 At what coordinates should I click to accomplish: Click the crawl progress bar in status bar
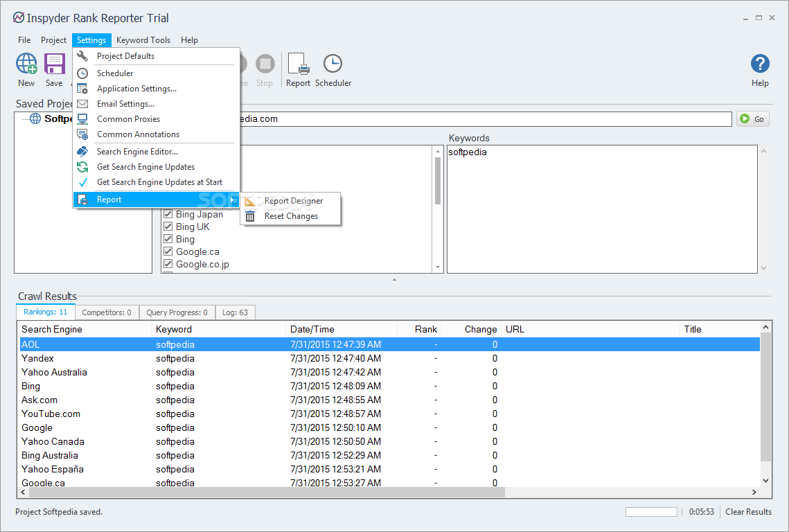(651, 512)
